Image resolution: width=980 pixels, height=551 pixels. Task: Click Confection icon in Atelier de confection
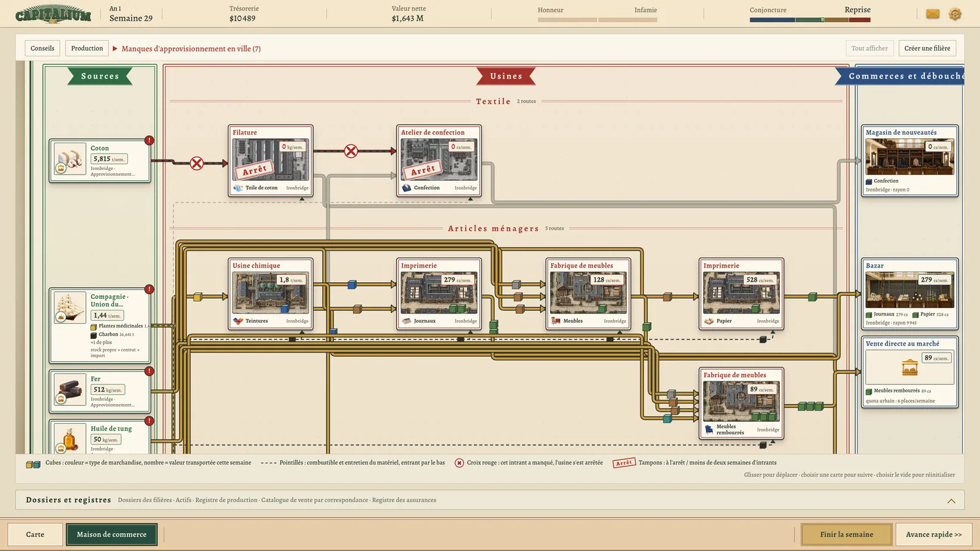407,188
